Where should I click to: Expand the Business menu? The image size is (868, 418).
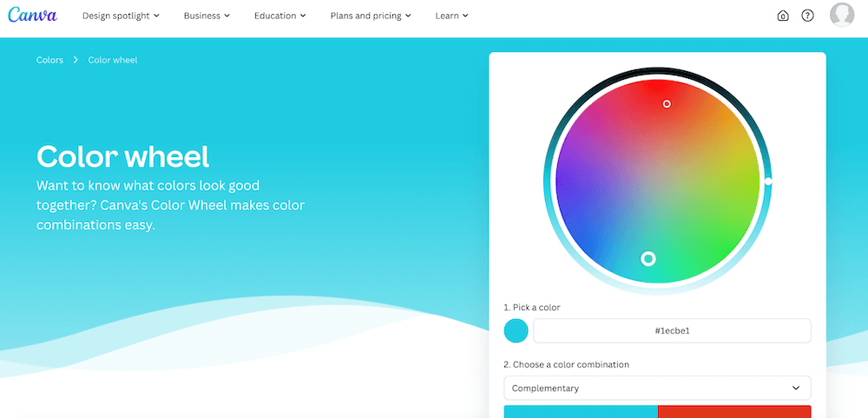207,16
